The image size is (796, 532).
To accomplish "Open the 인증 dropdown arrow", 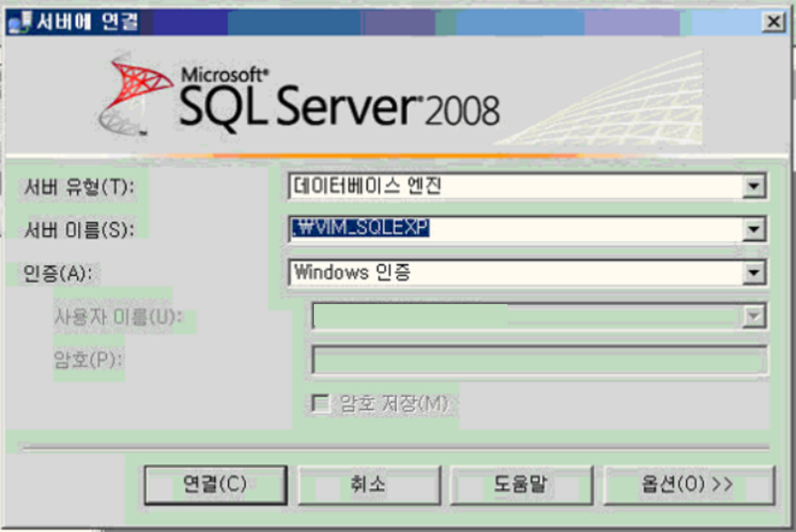I will point(754,273).
